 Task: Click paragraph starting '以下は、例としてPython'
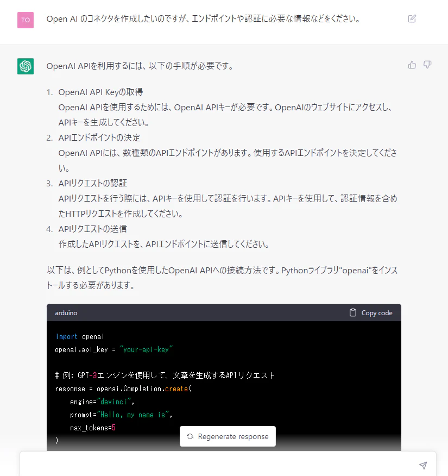click(x=222, y=278)
